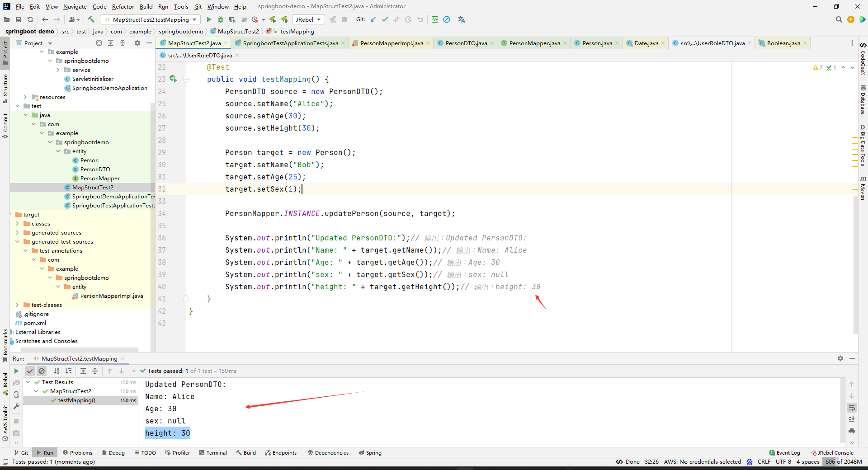The image size is (868, 470).
Task: Rerun test with Run panel play icon
Action: [x=16, y=371]
